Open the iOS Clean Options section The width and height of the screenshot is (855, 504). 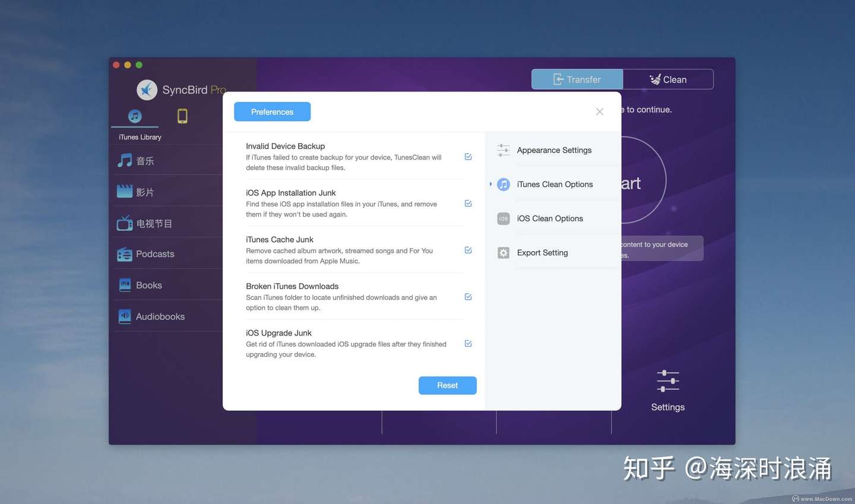[550, 218]
